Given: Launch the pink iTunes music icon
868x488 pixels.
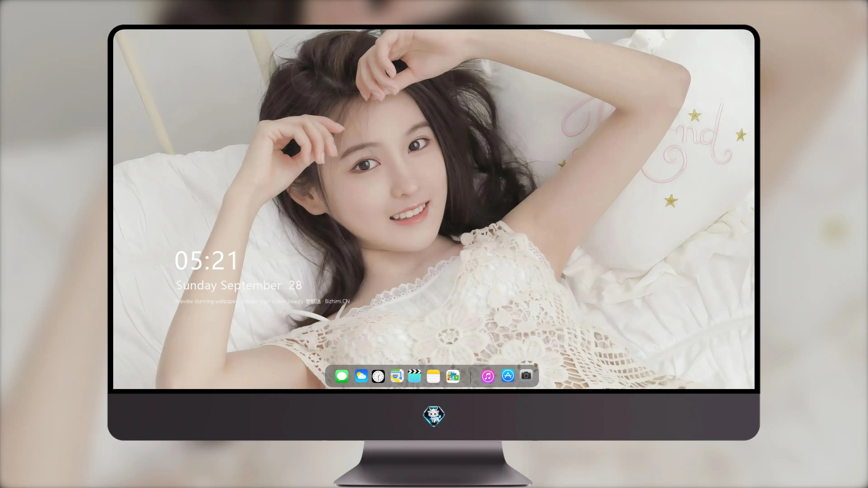Looking at the screenshot, I should coord(488,376).
